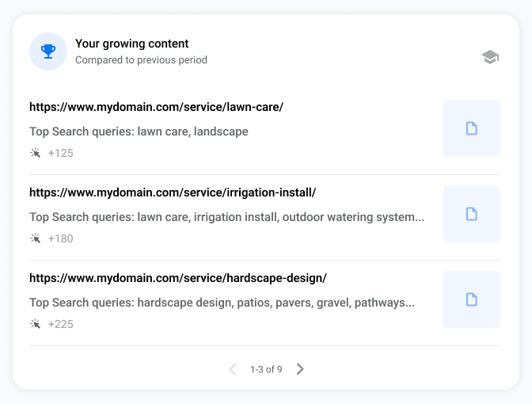Click the document thumbnail for hardscape-design page
532x404 pixels.
point(472,299)
